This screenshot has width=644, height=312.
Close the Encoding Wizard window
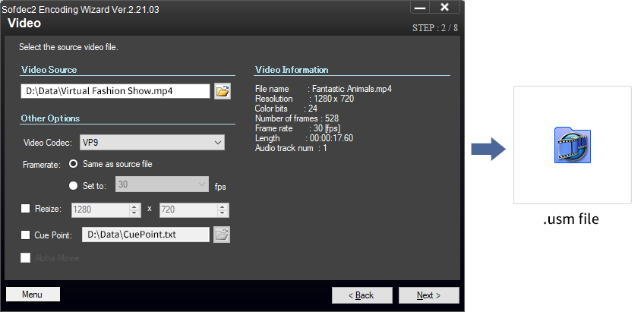pos(445,8)
